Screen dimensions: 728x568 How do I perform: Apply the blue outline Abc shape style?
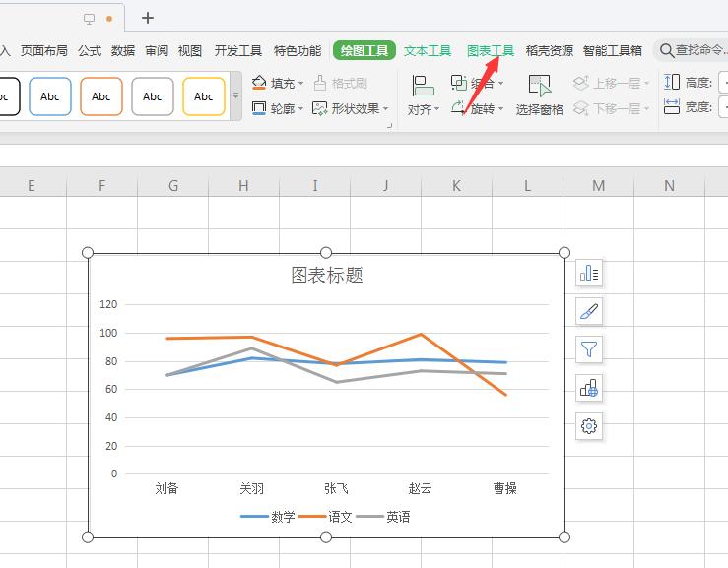[x=50, y=96]
